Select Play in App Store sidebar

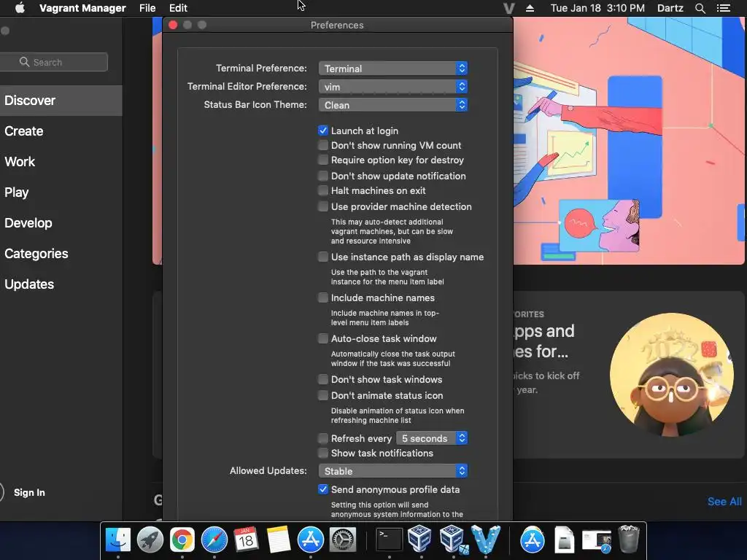pos(60,192)
